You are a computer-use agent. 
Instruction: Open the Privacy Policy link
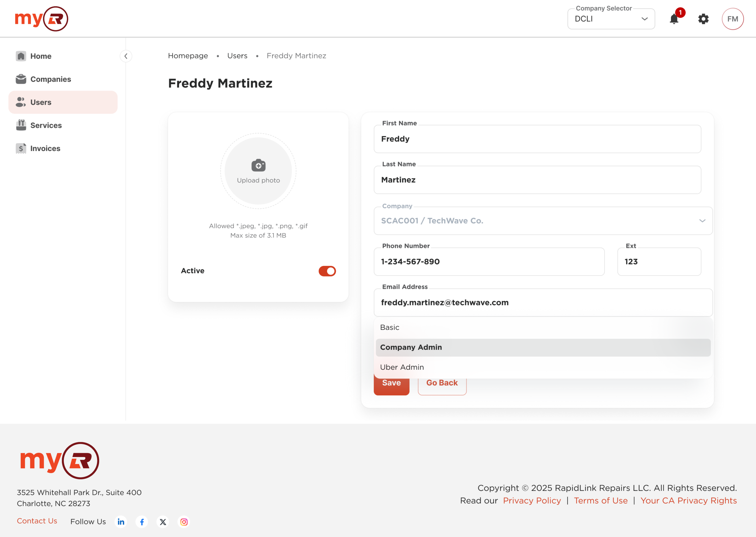point(532,500)
